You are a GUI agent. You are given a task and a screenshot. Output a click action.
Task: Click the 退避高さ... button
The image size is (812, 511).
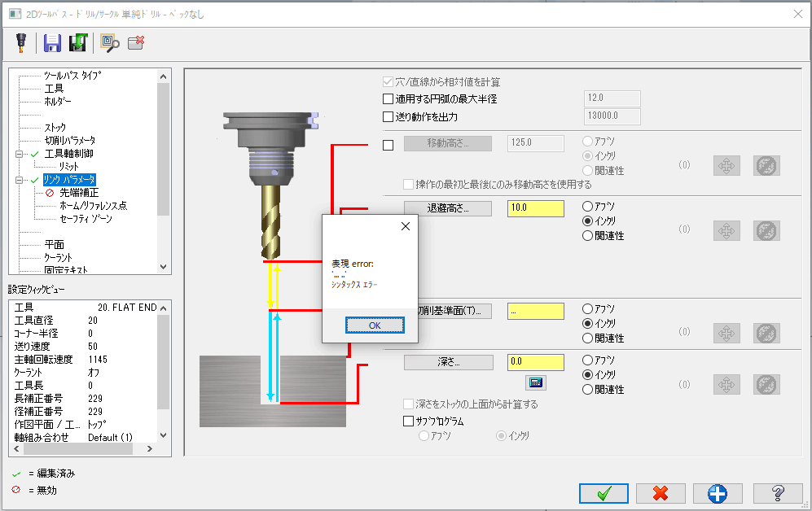448,208
